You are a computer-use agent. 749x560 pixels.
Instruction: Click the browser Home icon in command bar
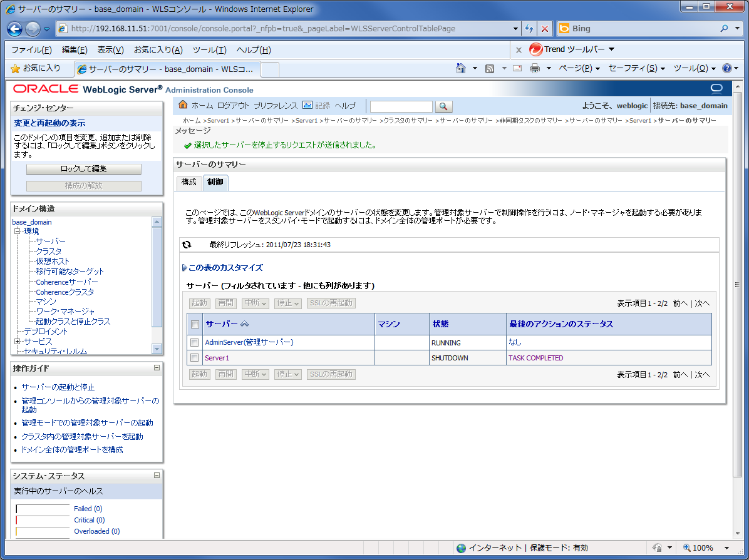coord(460,68)
